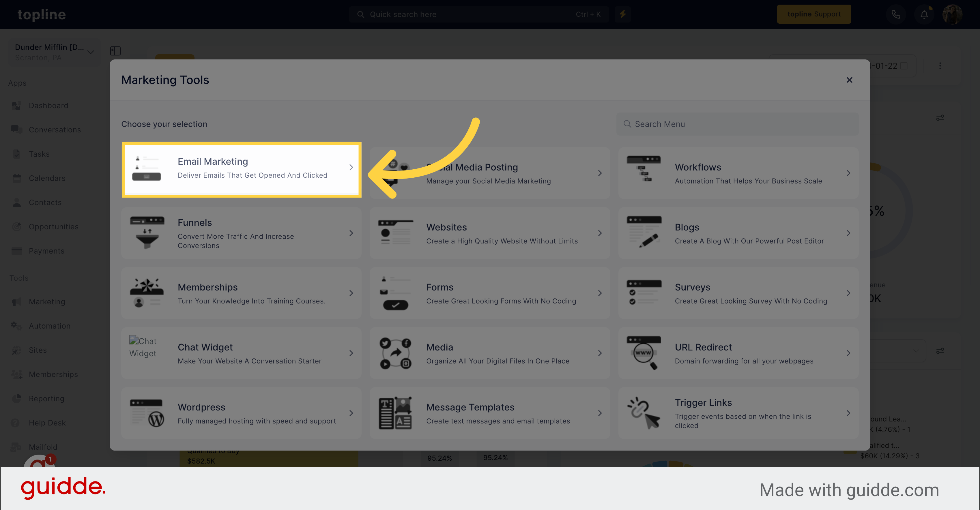
Task: Open topline Support button
Action: [x=814, y=14]
